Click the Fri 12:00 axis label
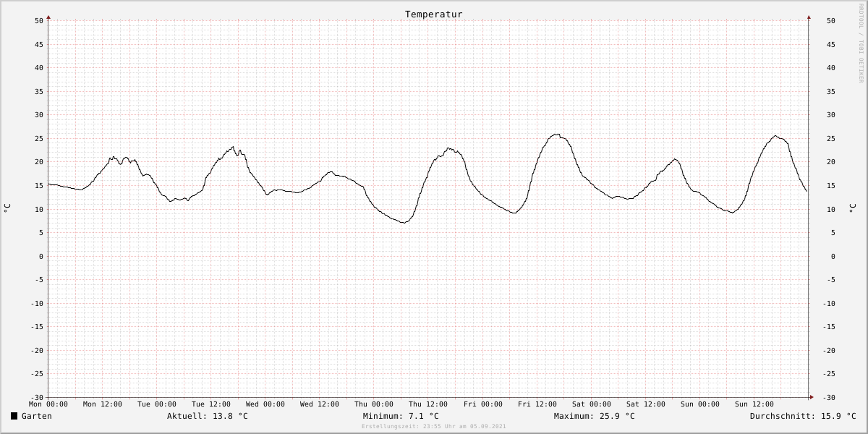Screen dimensions: 868x434 pyautogui.click(x=537, y=404)
